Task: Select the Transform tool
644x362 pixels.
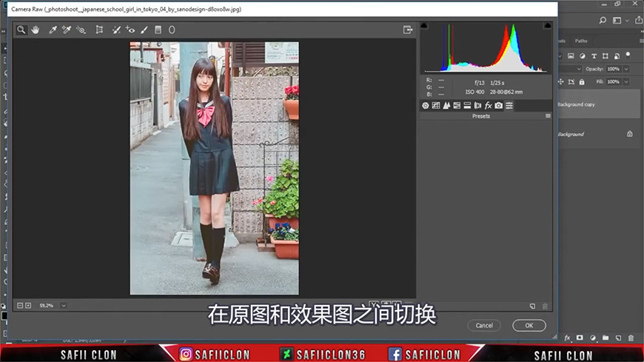Action: click(x=99, y=30)
